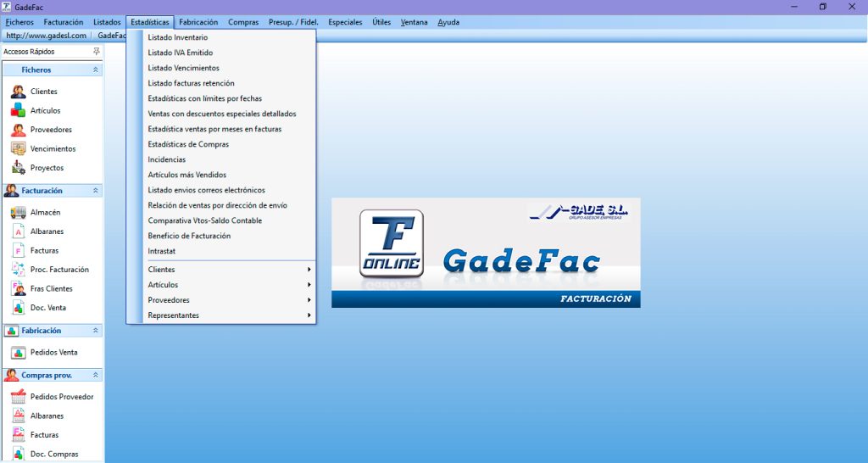Viewport: 868px width, 463px height.
Task: Click the GadeFac Online logo banner
Action: pyautogui.click(x=486, y=253)
